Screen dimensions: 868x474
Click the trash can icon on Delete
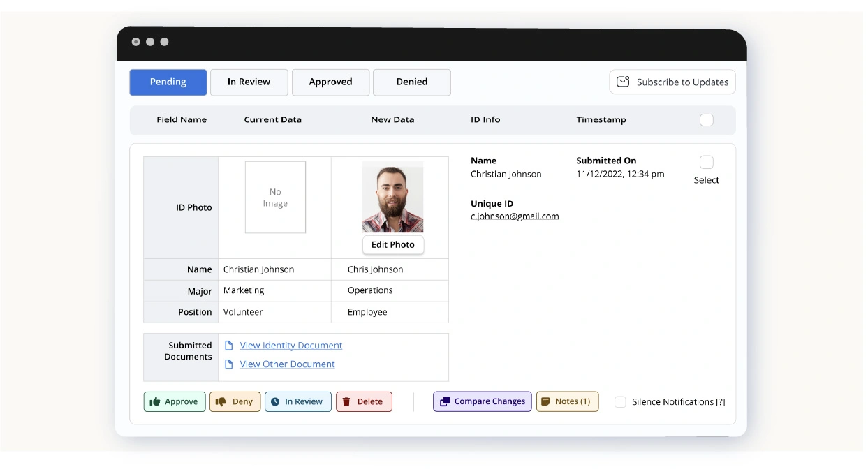coord(346,401)
